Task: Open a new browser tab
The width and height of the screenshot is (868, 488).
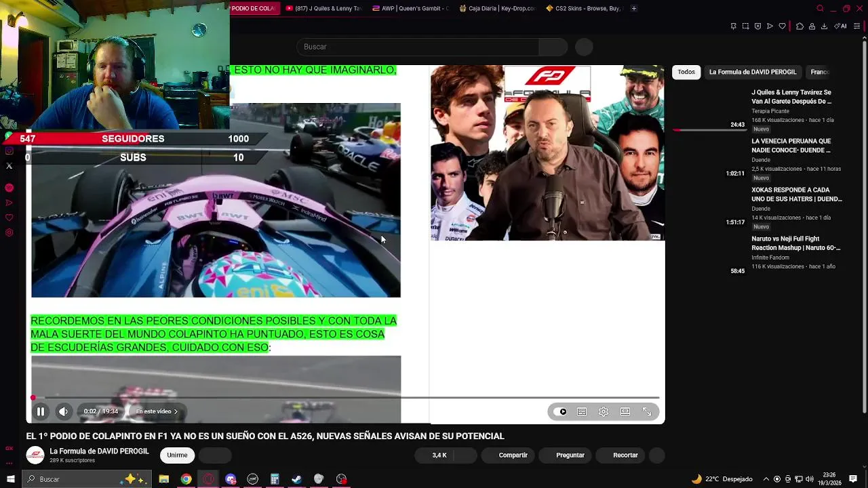Action: pyautogui.click(x=634, y=8)
